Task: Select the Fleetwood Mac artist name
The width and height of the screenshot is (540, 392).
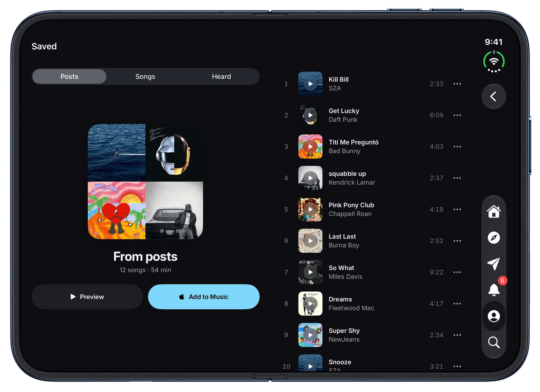Action: [x=351, y=308]
